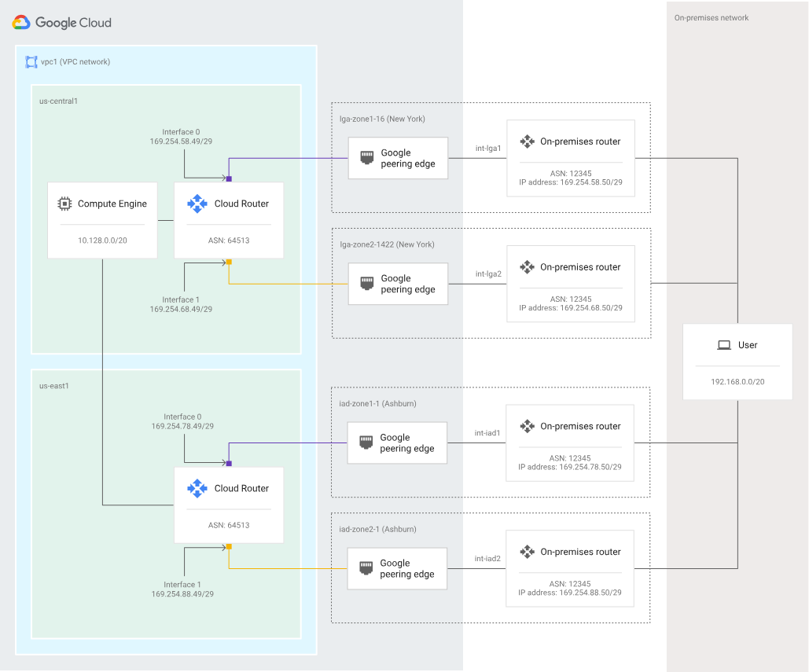Select the '192.168.0.0/20' user subnet

[x=737, y=382]
